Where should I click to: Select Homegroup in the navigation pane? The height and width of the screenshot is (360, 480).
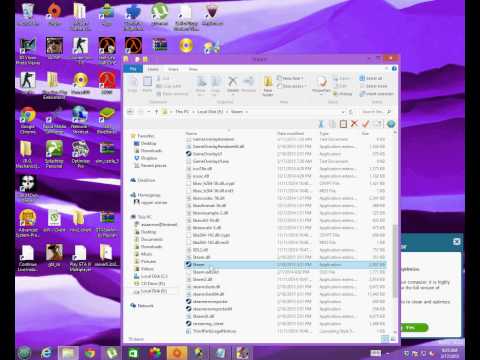pyautogui.click(x=145, y=195)
